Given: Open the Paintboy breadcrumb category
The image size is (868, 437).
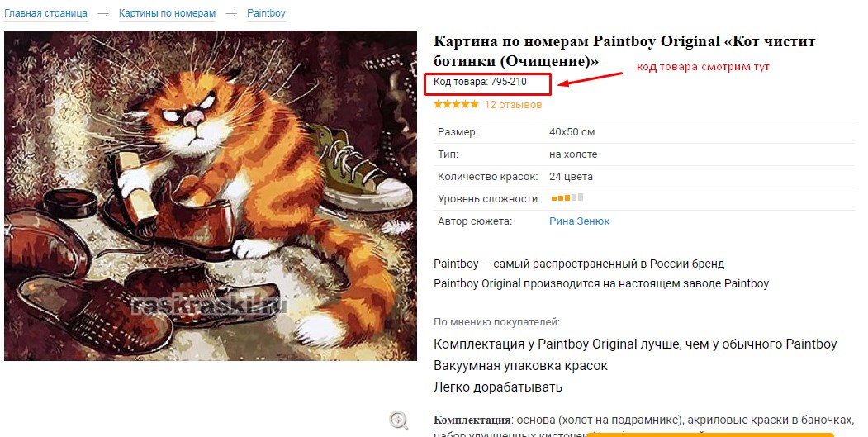Looking at the screenshot, I should click(x=266, y=14).
